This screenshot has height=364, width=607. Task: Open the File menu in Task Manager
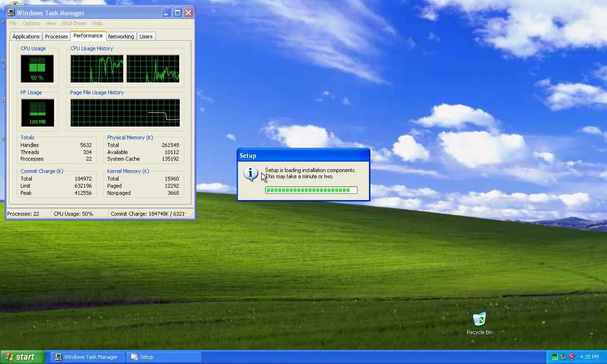[13, 23]
